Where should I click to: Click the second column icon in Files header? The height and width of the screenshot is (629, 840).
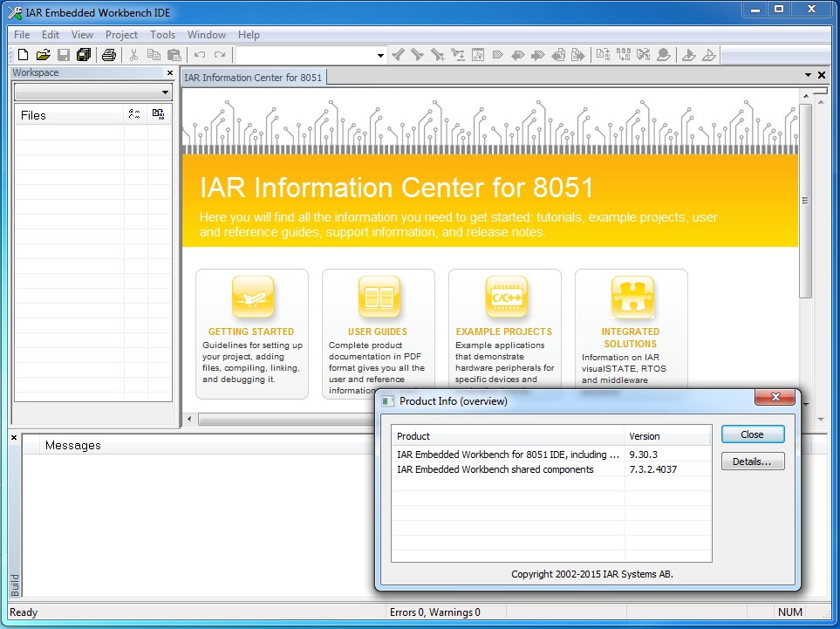point(159,114)
